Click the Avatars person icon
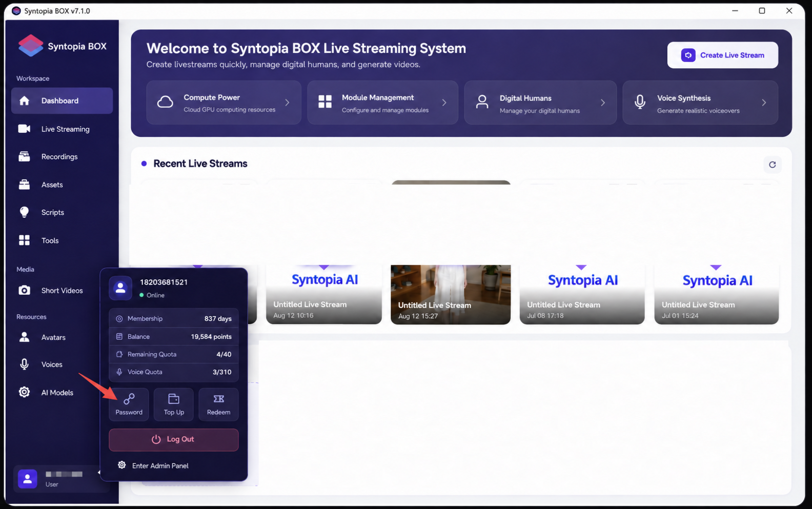 coord(24,337)
